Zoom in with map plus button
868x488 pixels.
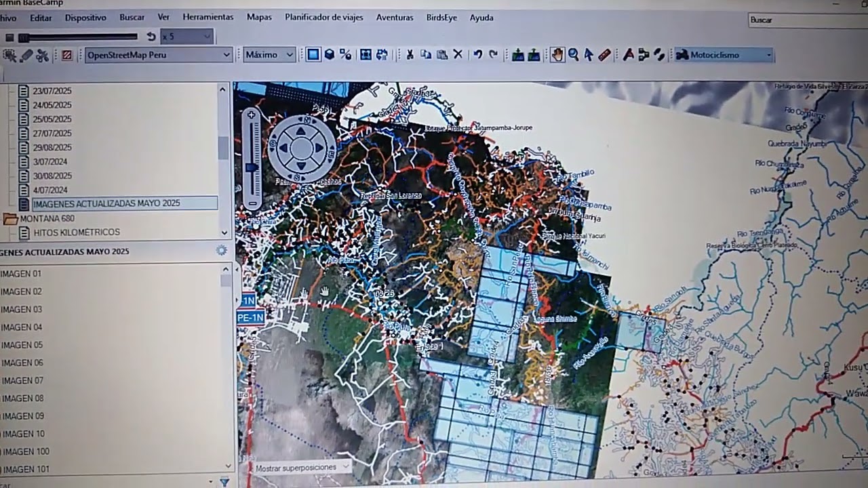[x=252, y=115]
